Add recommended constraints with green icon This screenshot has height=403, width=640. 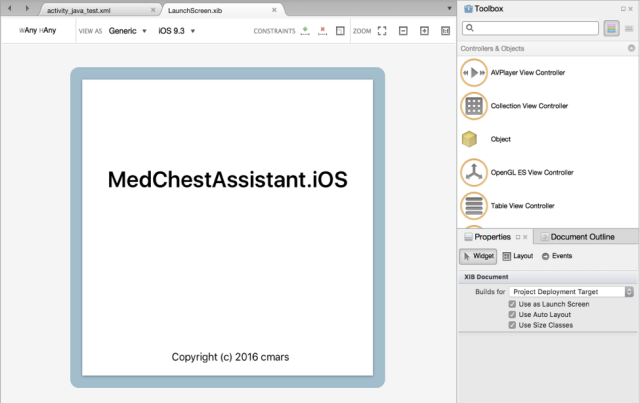coord(305,31)
